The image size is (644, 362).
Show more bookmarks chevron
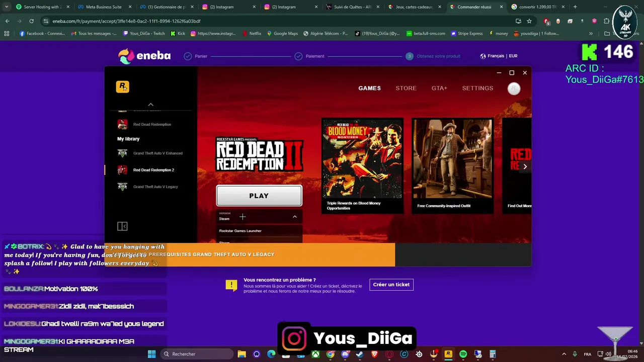tap(591, 34)
